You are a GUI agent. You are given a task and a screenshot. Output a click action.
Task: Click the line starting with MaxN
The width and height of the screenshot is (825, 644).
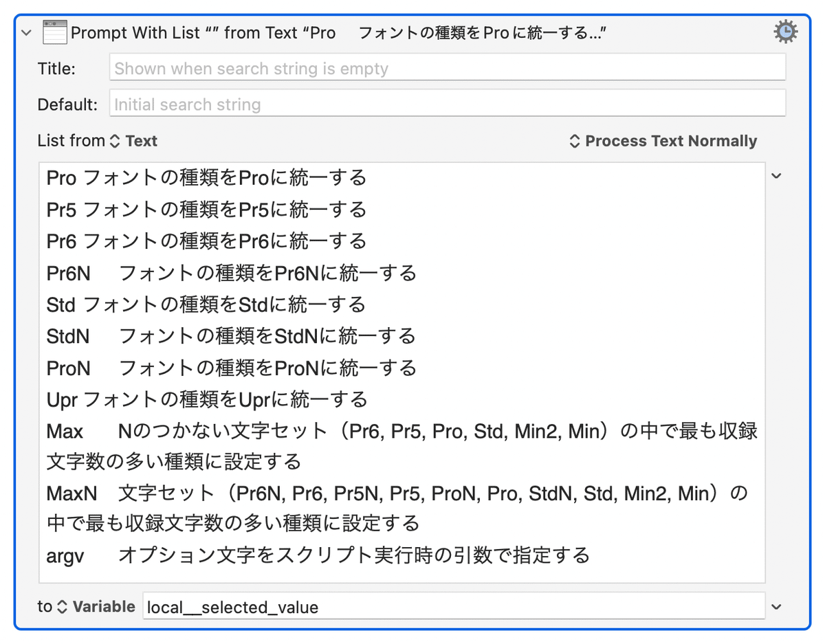(x=397, y=508)
